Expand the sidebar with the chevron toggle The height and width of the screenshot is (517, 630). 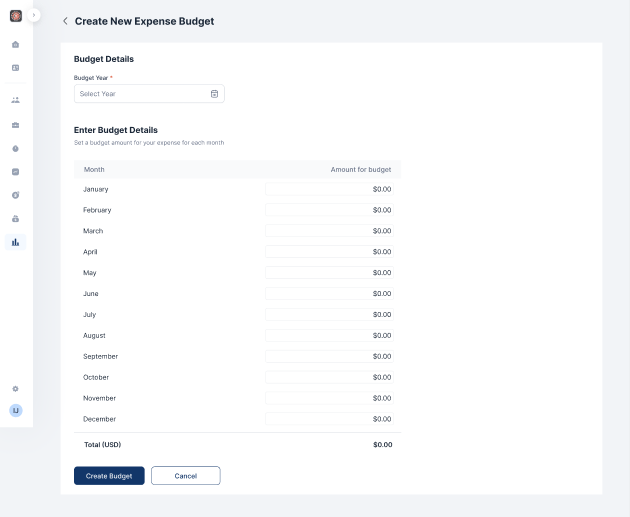point(34,15)
